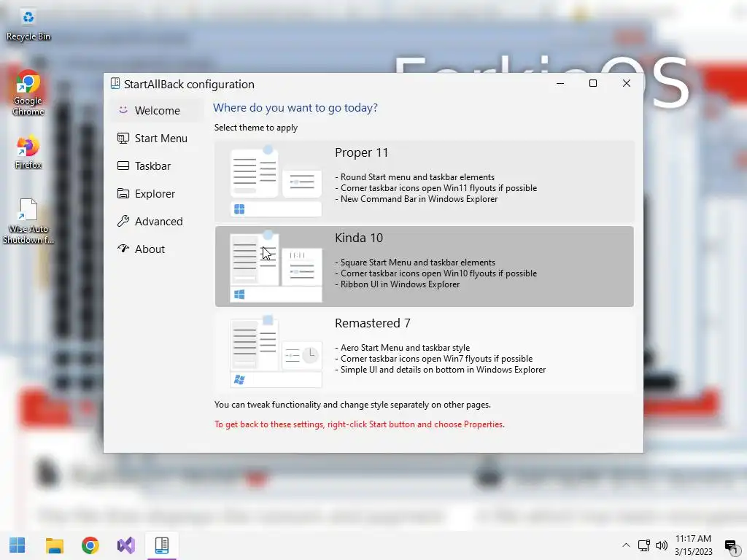This screenshot has width=747, height=560.
Task: Click the red 'To get back to these settings' text
Action: coord(359,424)
